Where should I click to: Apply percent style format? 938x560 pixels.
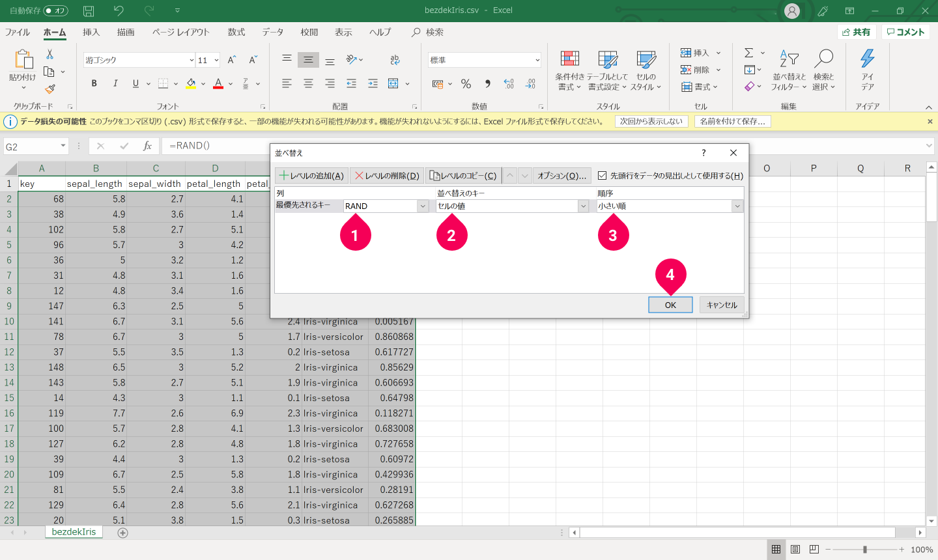pos(466,83)
